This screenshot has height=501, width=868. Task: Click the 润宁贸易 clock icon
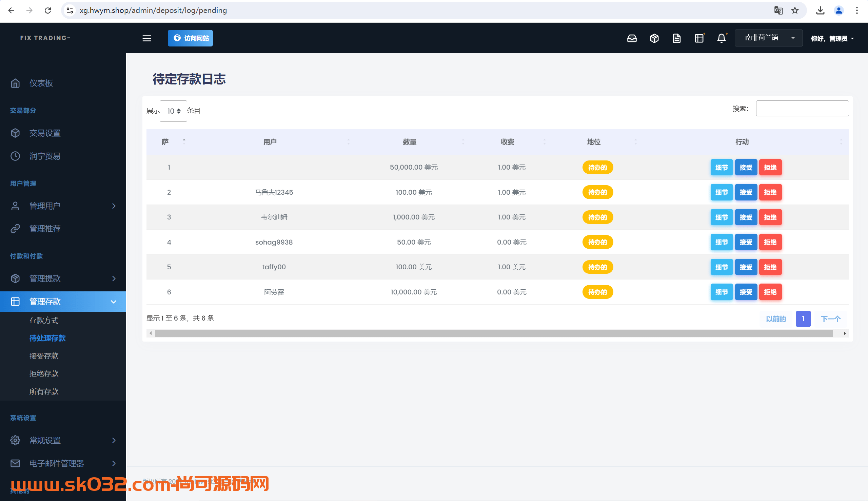(x=15, y=156)
